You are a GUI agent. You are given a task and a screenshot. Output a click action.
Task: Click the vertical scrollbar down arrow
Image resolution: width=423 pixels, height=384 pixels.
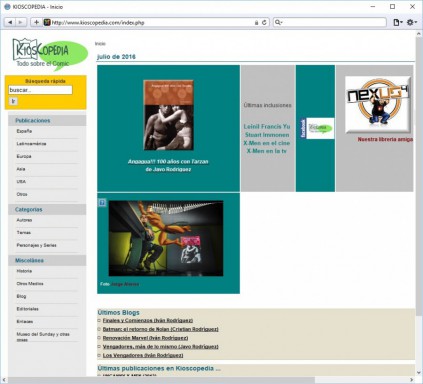tap(419, 373)
